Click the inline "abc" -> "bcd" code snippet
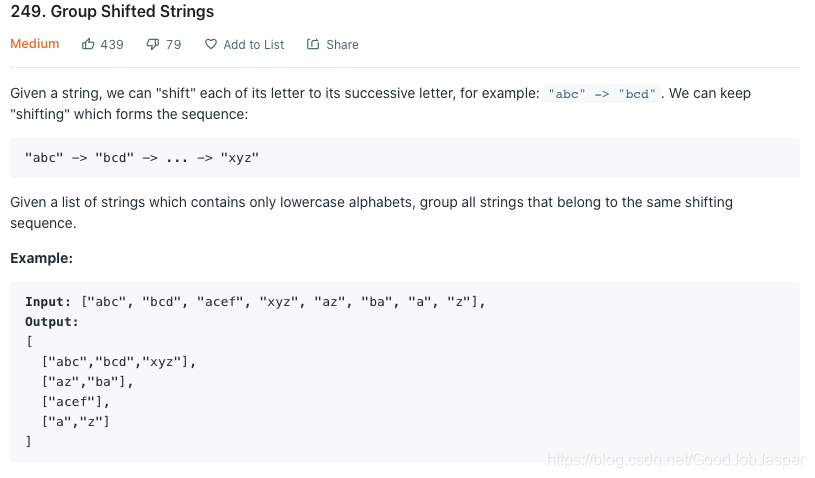 [x=602, y=94]
